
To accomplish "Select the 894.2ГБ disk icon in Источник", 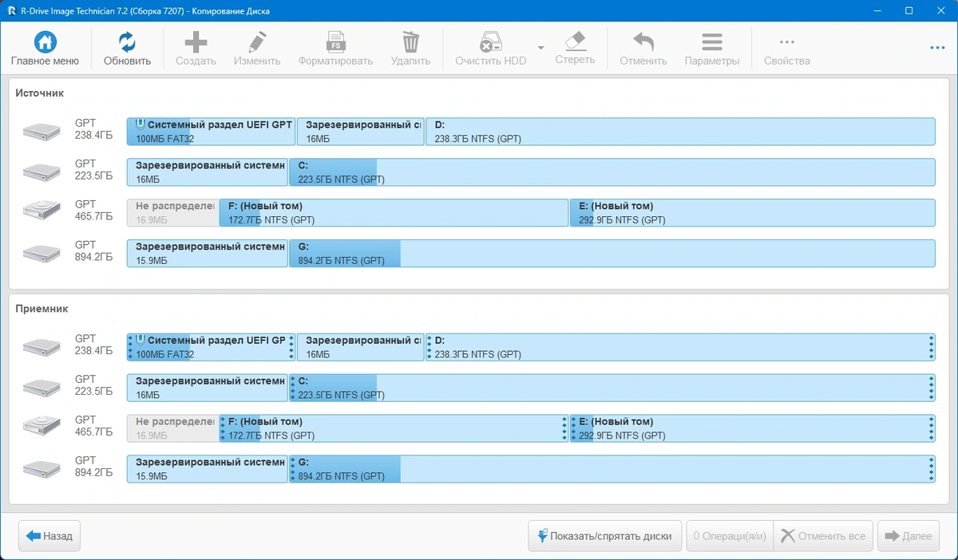I will (42, 254).
